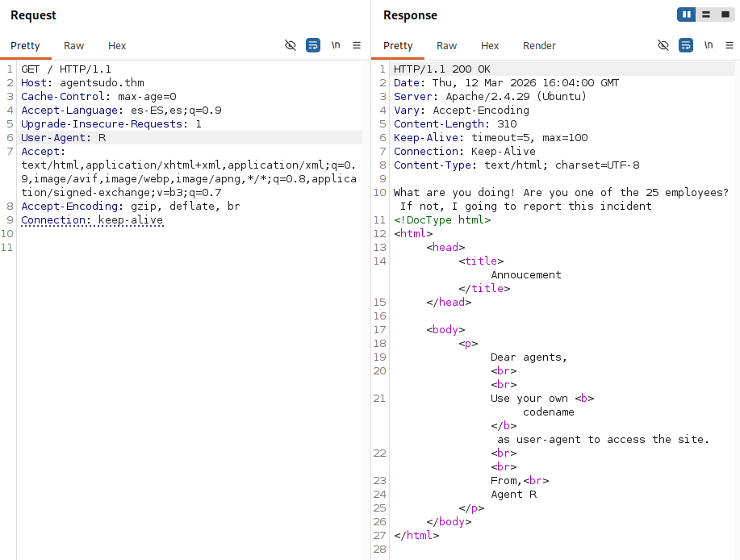
Task: Click the opening <body> tag
Action: pos(445,329)
